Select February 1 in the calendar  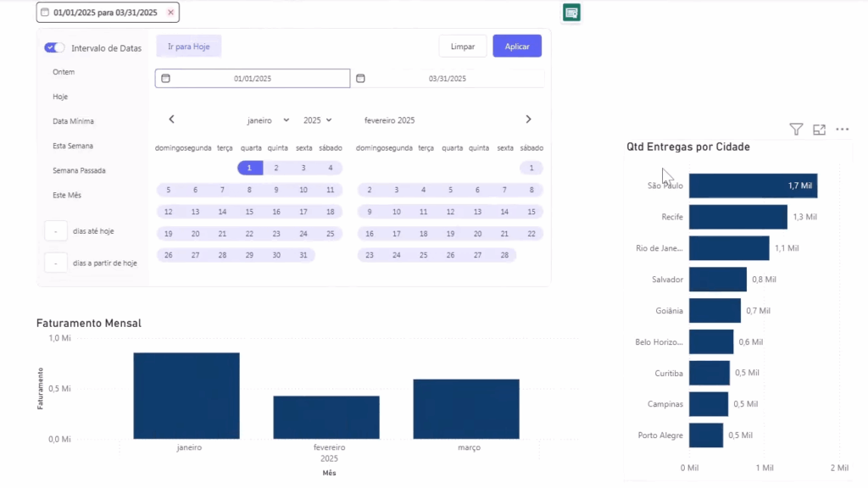(531, 168)
